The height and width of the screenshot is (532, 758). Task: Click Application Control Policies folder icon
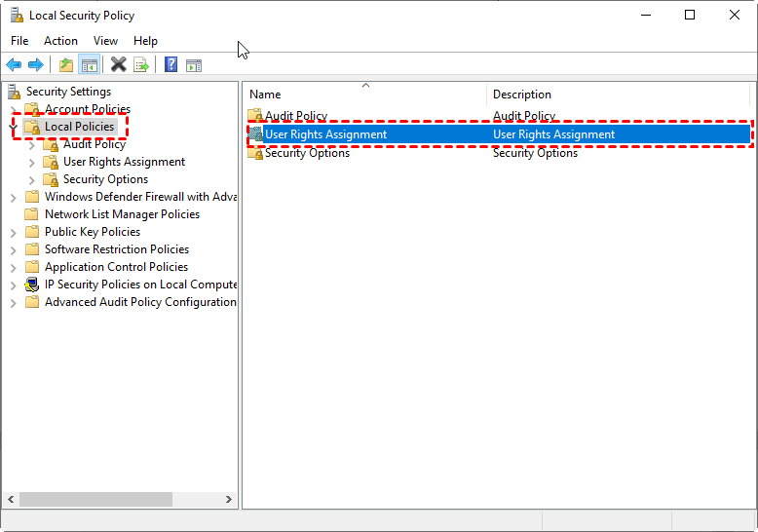click(32, 266)
